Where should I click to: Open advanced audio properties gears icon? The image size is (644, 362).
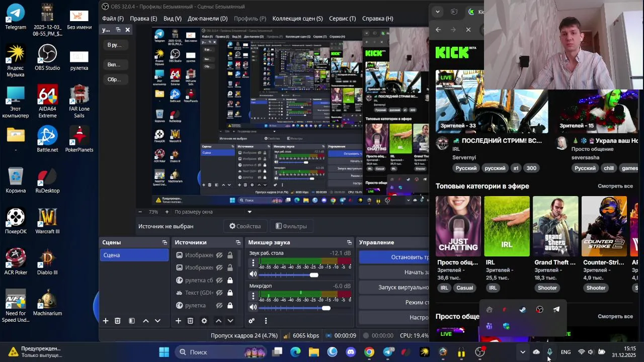click(x=252, y=321)
